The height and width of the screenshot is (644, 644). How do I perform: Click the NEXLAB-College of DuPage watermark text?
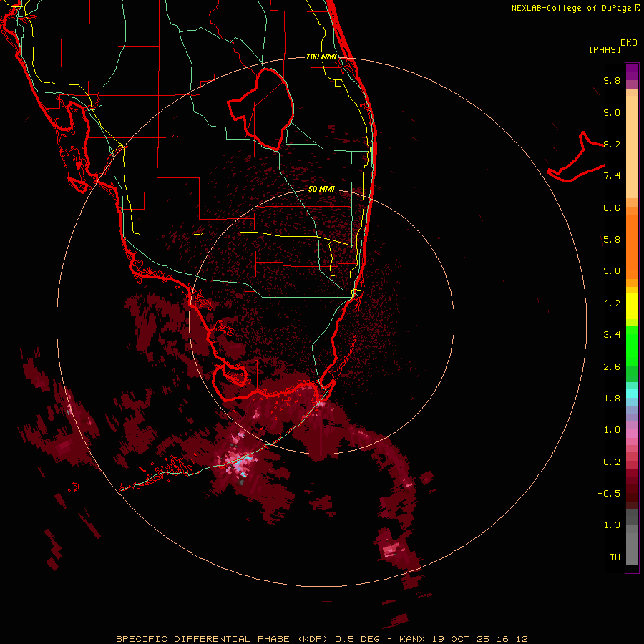[575, 8]
